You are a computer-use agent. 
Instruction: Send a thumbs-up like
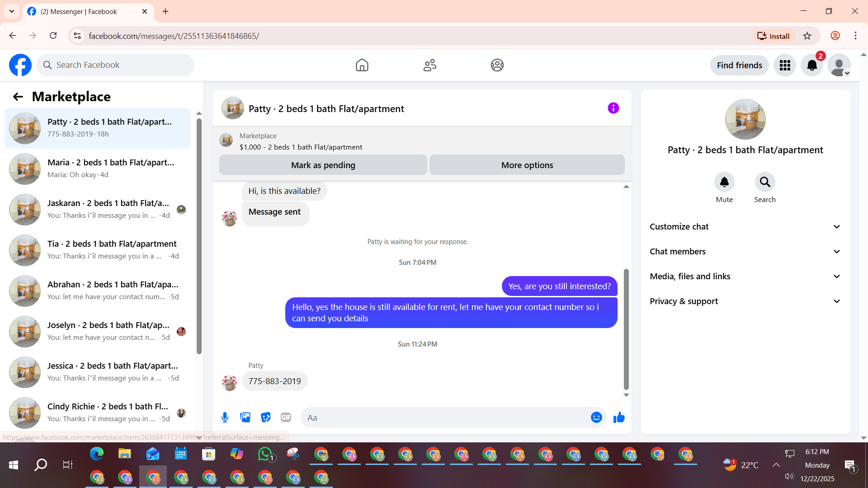click(619, 418)
